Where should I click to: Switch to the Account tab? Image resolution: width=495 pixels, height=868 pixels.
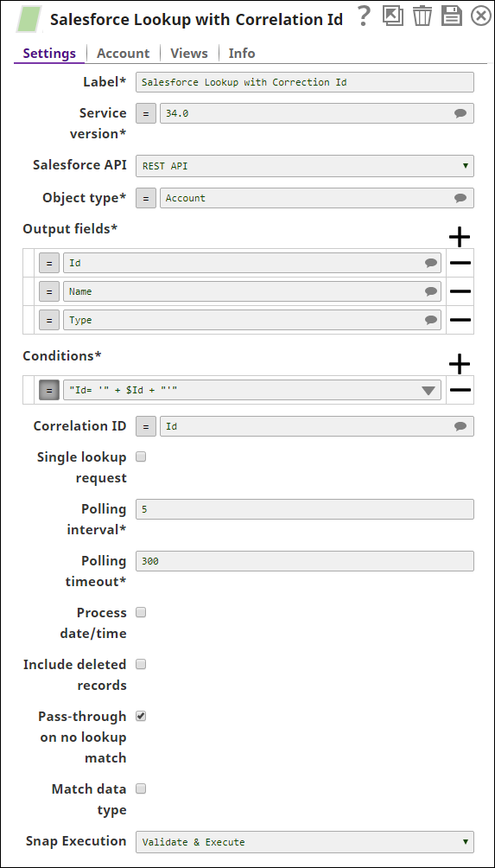[123, 53]
